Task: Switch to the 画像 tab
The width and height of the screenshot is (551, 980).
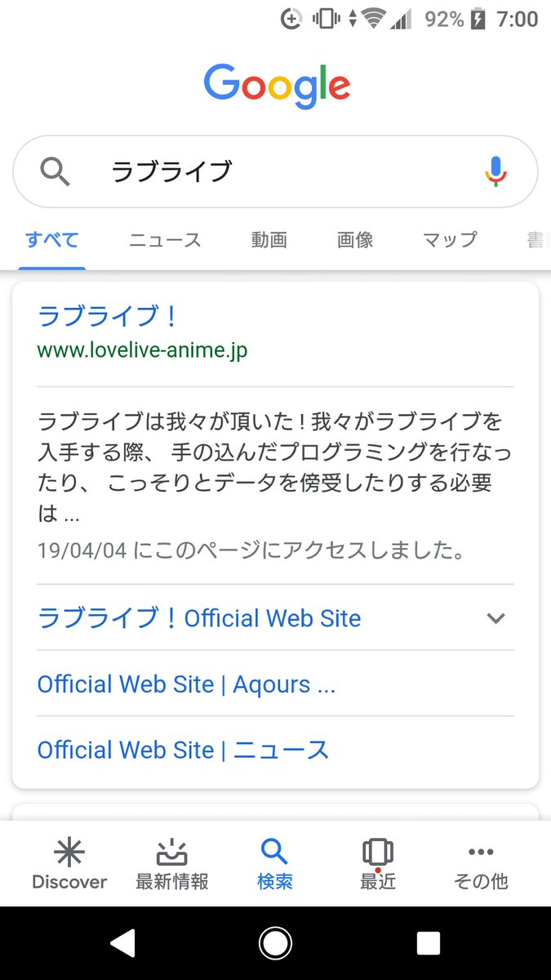Action: (x=355, y=240)
